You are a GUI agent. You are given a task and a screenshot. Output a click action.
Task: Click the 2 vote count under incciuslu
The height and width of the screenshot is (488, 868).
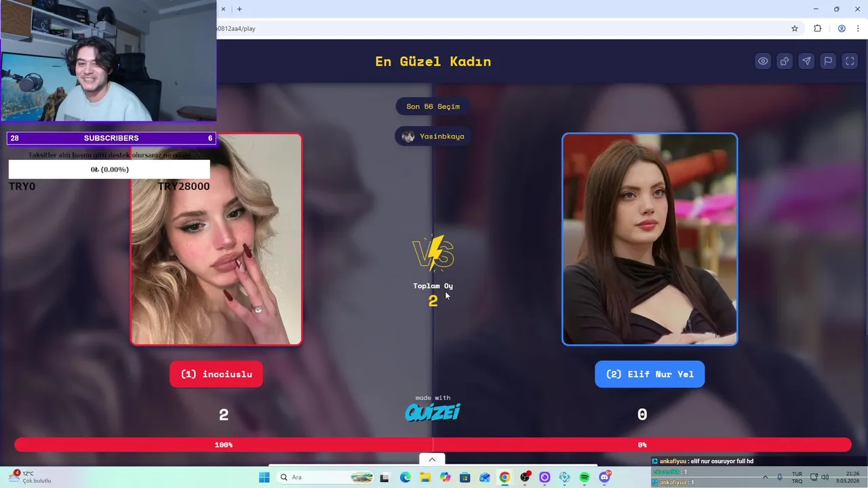tap(224, 415)
